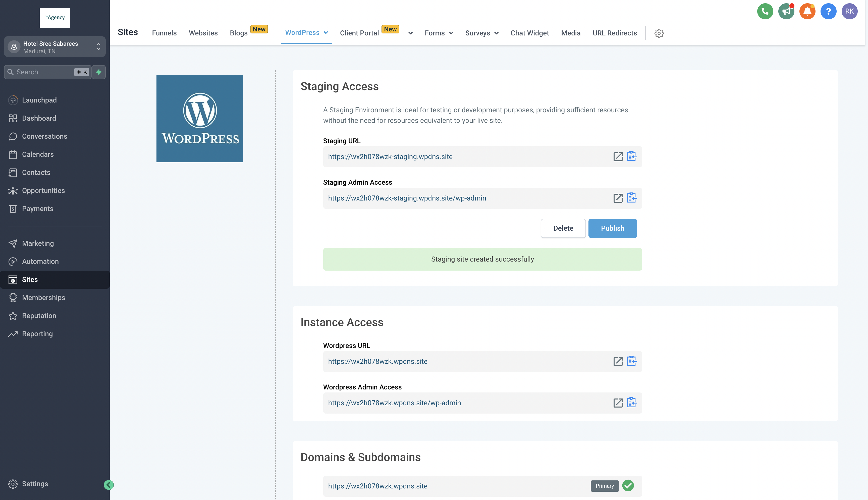The height and width of the screenshot is (500, 868).
Task: Publish the staging site
Action: pyautogui.click(x=612, y=228)
